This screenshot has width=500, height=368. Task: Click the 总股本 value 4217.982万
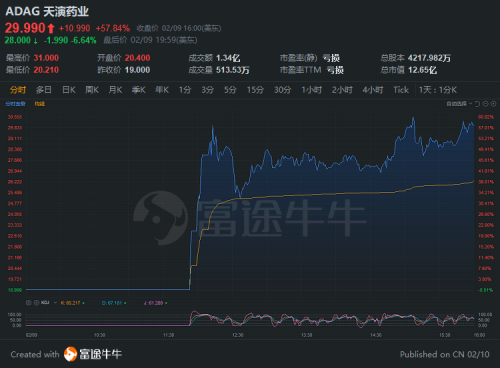[x=429, y=58]
